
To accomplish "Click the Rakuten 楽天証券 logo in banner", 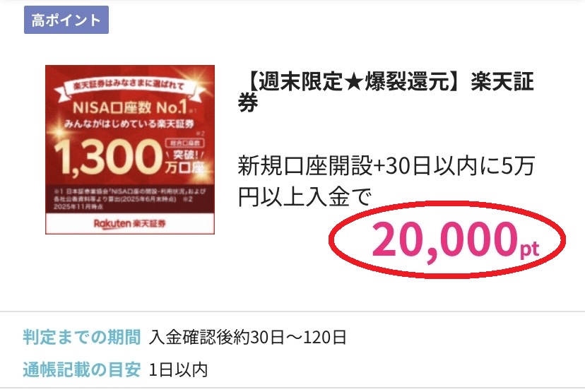I will pos(129,223).
